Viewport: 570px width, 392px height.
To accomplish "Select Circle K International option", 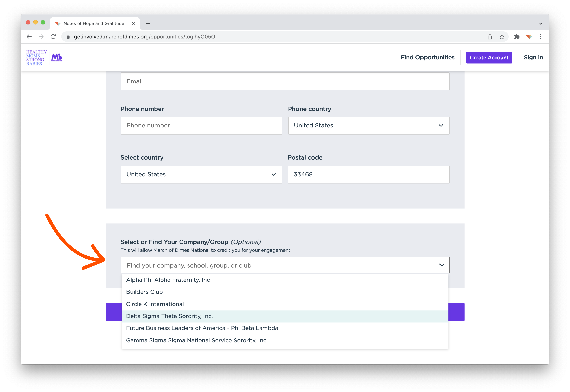I will [155, 304].
